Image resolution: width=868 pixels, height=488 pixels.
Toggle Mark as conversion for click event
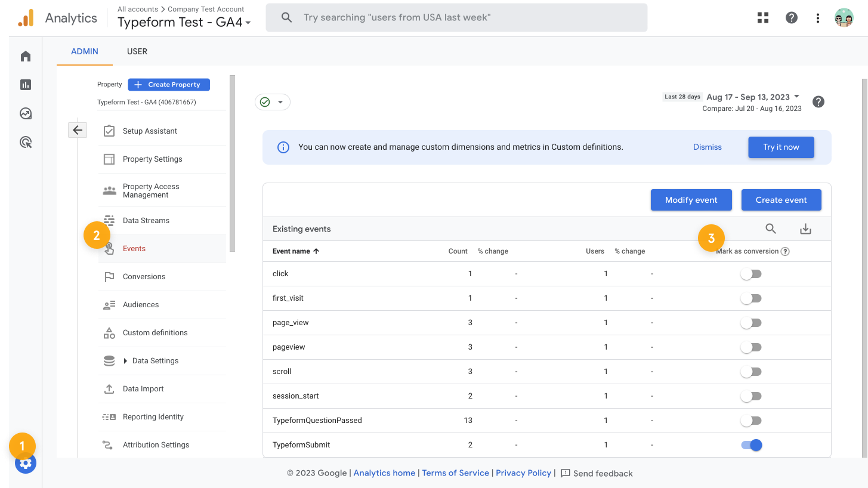(751, 274)
